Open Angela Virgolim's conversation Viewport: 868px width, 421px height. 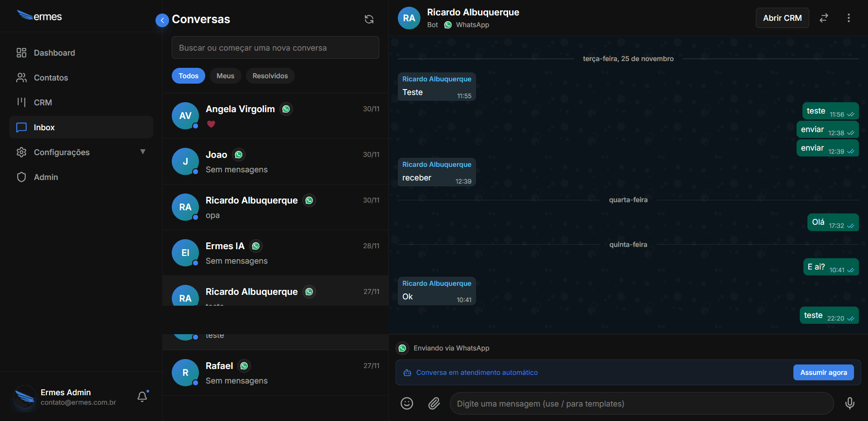coord(275,116)
